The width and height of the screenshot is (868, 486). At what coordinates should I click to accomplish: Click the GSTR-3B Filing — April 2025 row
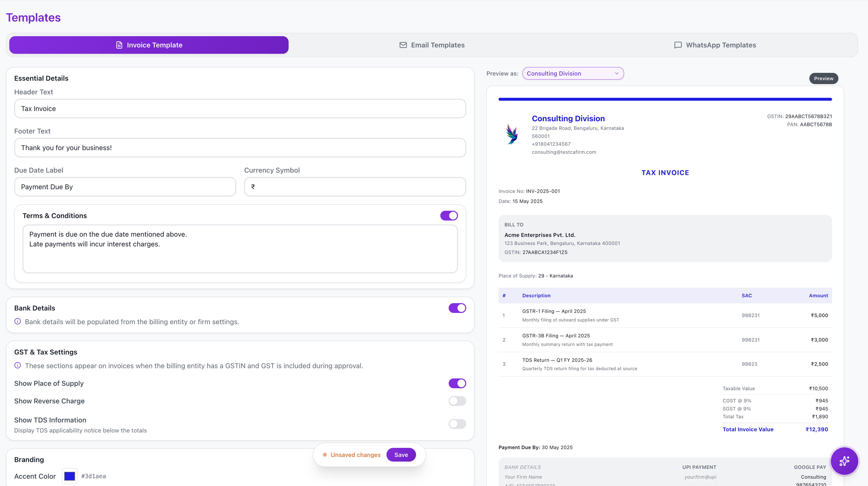(665, 340)
